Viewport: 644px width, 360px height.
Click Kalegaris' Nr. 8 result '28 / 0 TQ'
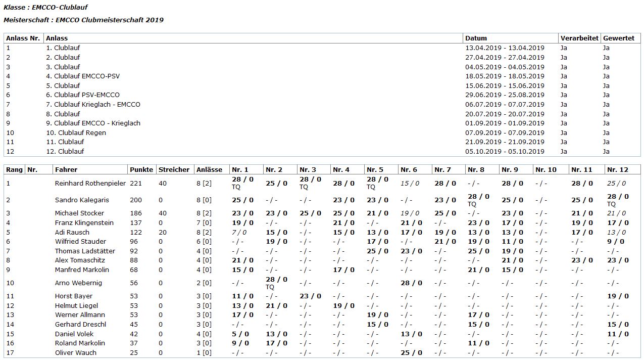(x=478, y=200)
